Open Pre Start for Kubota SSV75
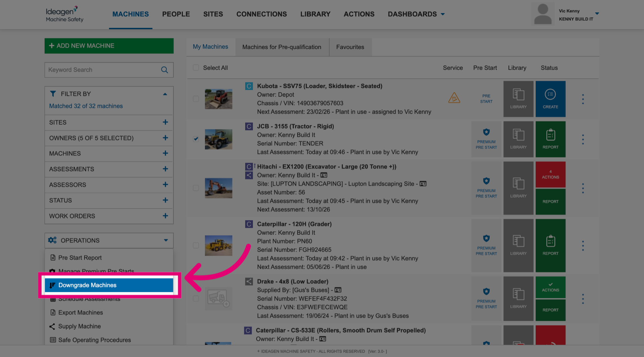 (486, 99)
